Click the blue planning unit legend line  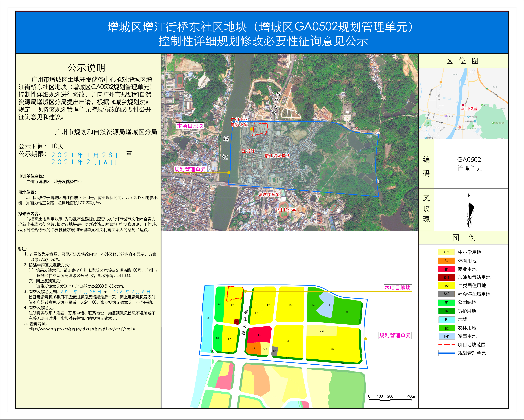pyautogui.click(x=446, y=353)
